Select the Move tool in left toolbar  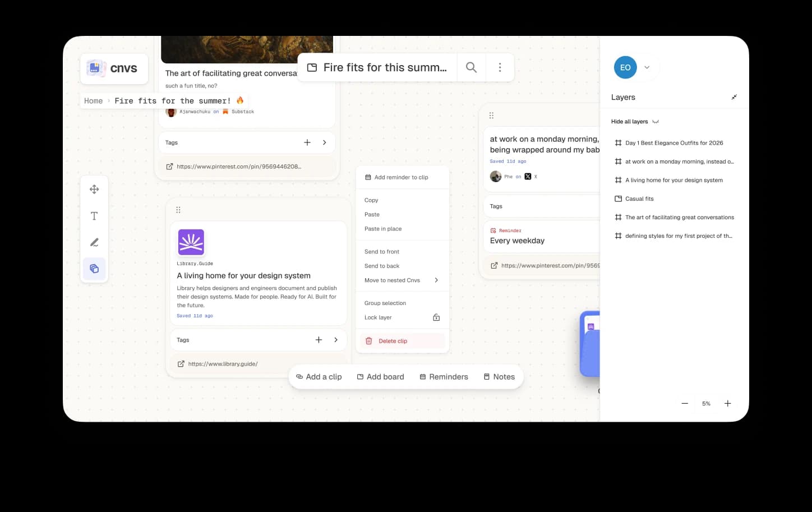point(94,190)
